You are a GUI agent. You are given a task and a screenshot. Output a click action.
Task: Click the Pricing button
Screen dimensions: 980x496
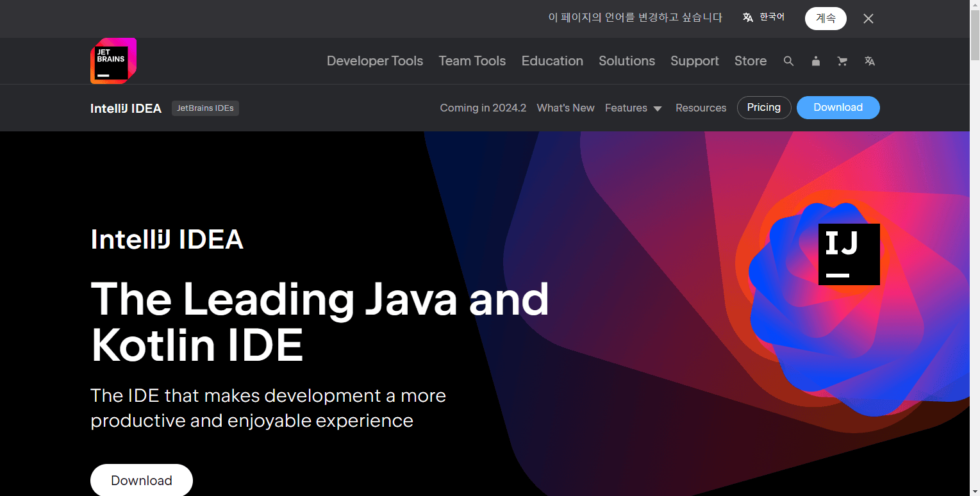764,108
